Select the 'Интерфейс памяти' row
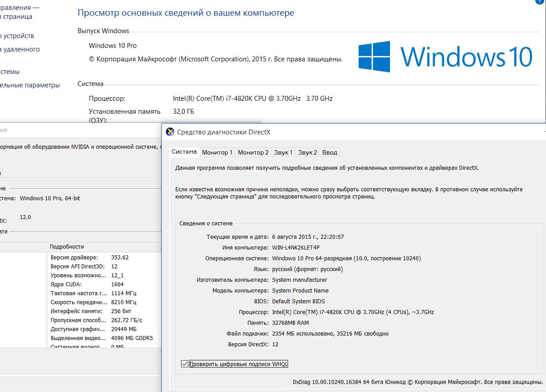 click(103, 311)
